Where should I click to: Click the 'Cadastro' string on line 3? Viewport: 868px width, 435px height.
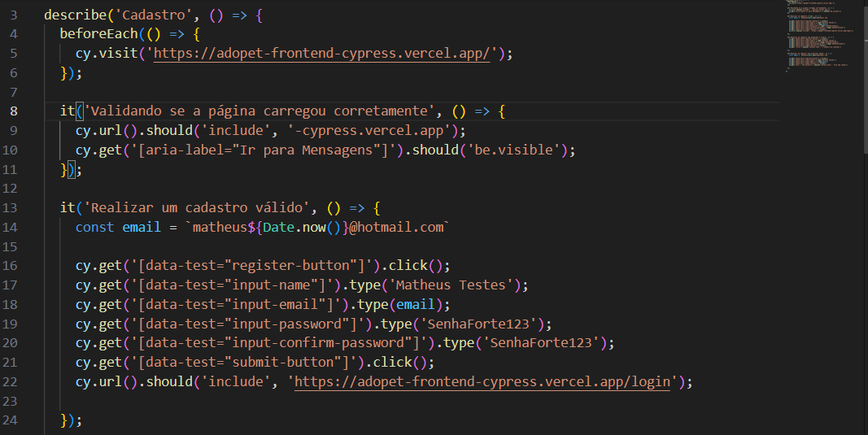click(153, 15)
